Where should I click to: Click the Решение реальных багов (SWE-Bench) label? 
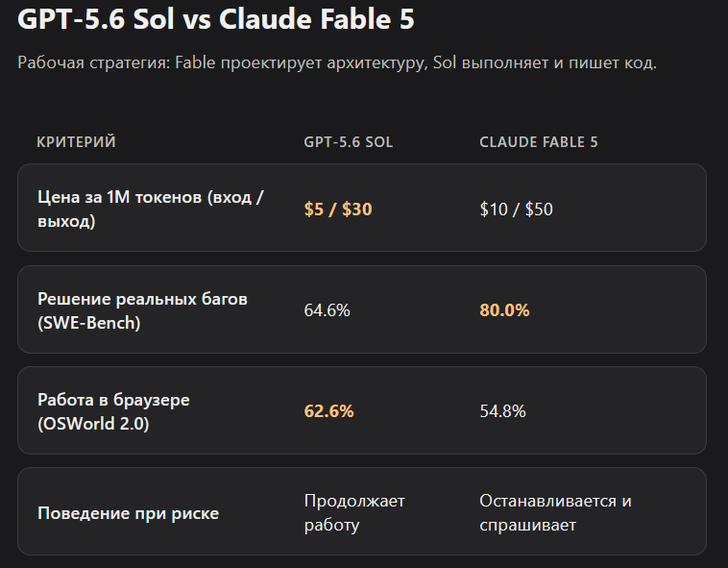click(142, 310)
